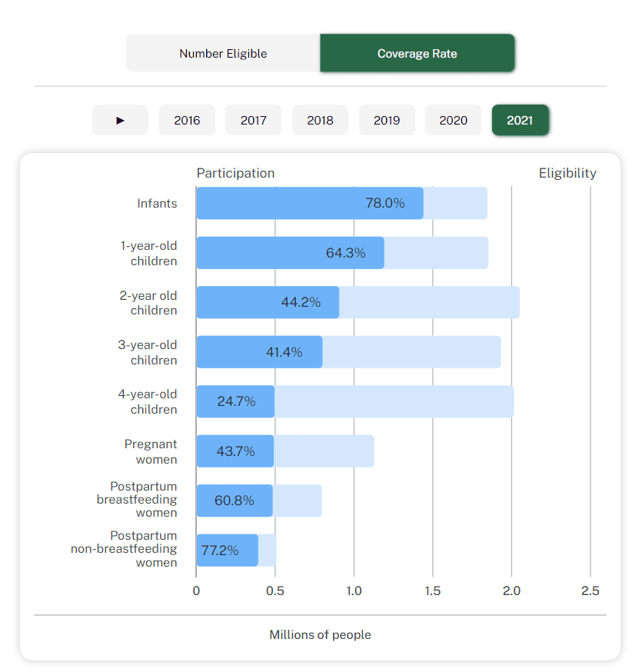Switch to year 2018
642x672 pixels.
tap(320, 120)
